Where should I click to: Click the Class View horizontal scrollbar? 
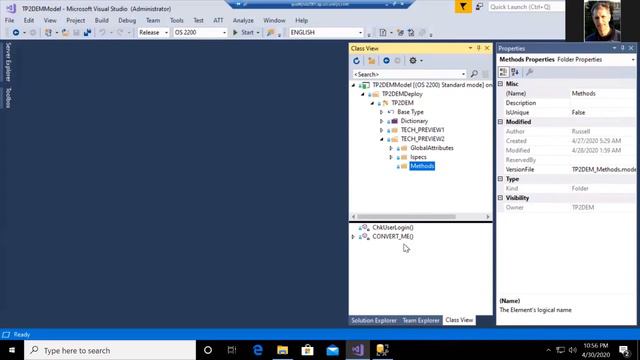407,217
